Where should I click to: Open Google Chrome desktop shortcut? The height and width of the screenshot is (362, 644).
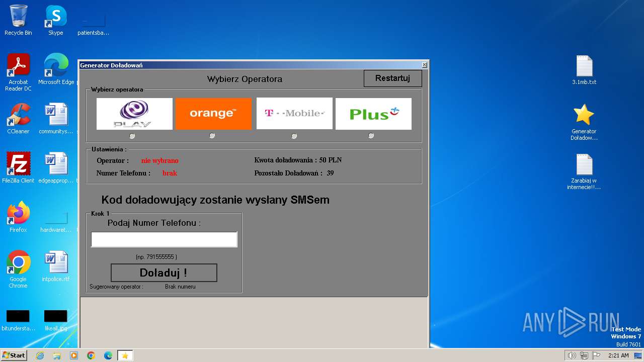pos(18,269)
